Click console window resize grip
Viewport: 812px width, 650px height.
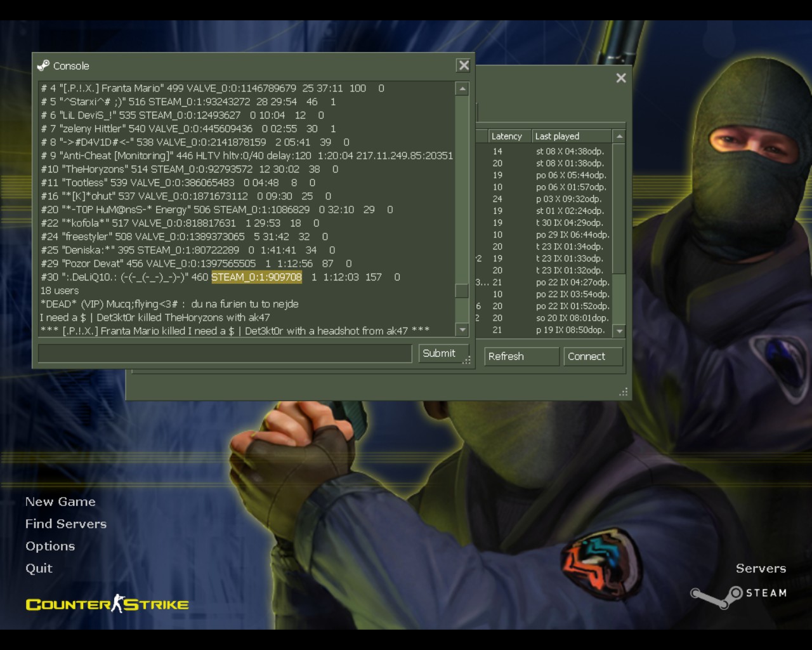[x=468, y=360]
